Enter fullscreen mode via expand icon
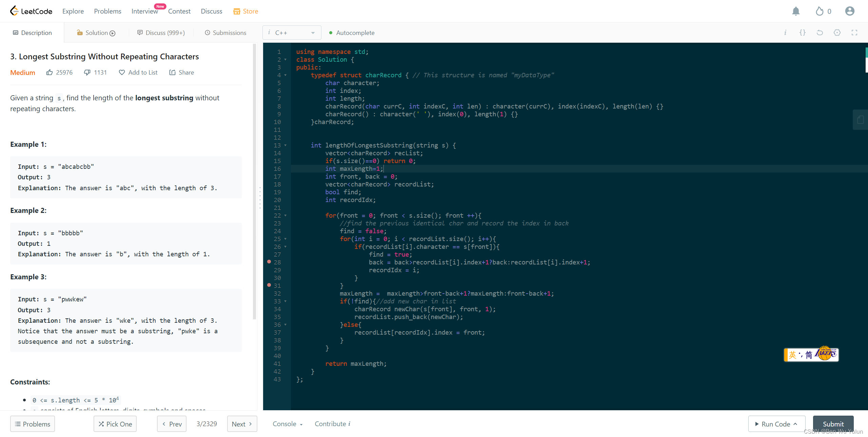The height and width of the screenshot is (437, 868). pyautogui.click(x=854, y=33)
